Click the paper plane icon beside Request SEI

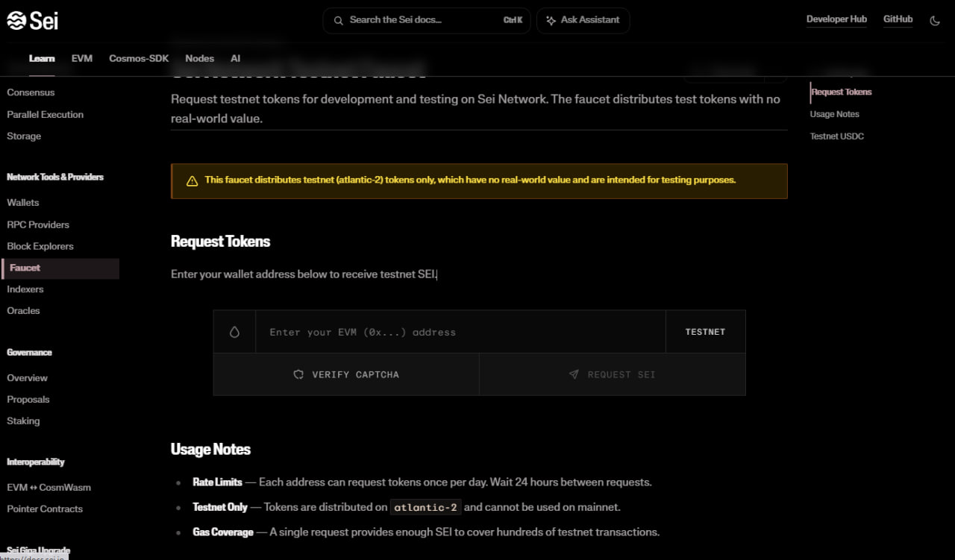[x=574, y=374]
